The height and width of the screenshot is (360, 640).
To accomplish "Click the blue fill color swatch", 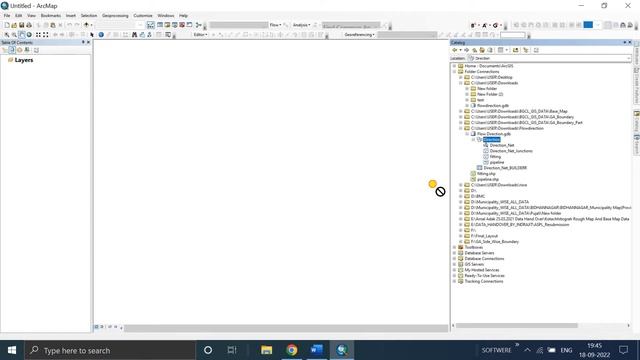I will tap(588, 25).
